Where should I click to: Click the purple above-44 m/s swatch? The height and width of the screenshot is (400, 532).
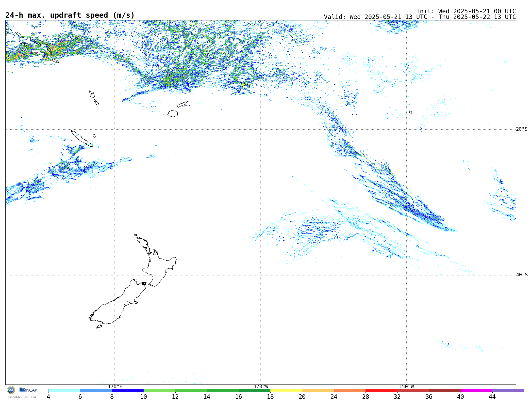pyautogui.click(x=508, y=390)
